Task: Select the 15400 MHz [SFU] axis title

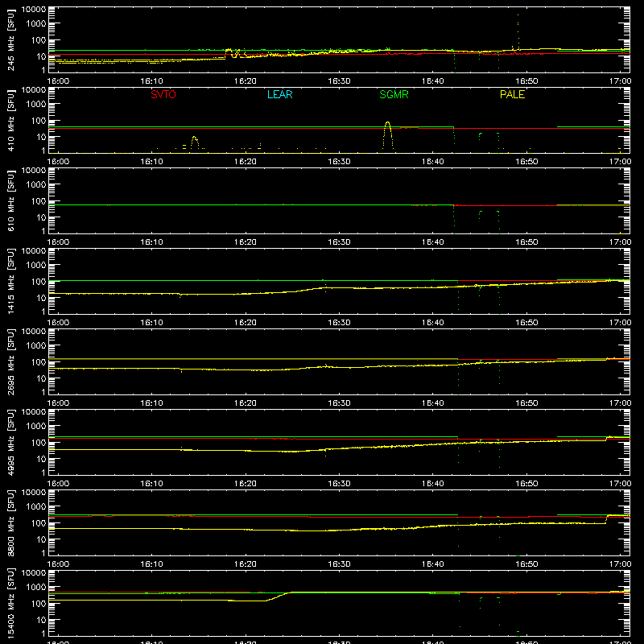Action: 11,603
